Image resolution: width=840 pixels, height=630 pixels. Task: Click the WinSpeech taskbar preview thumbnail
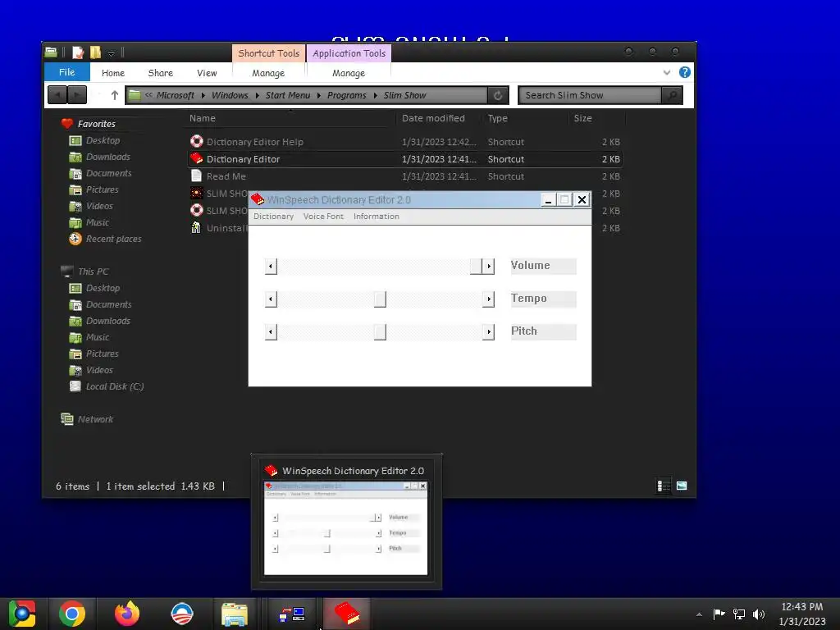[345, 528]
